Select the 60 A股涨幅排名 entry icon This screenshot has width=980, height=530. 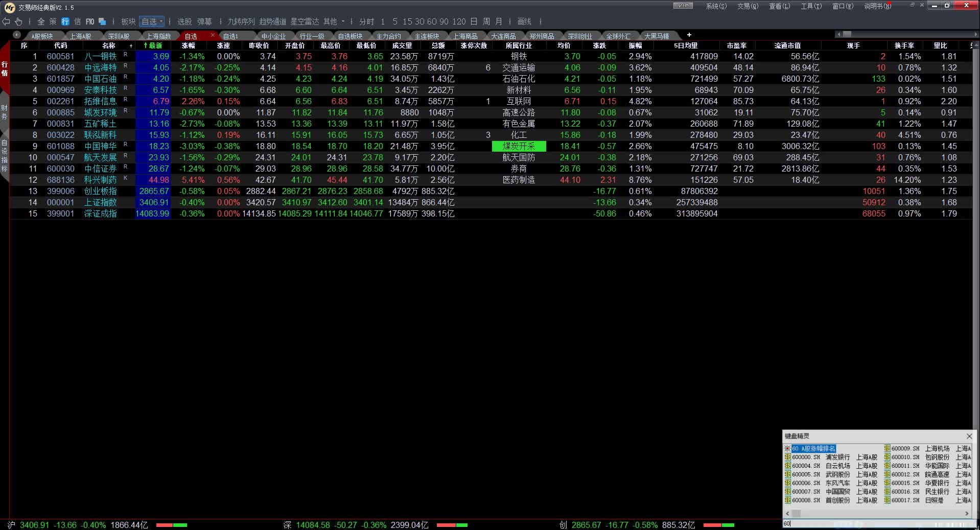click(x=787, y=448)
